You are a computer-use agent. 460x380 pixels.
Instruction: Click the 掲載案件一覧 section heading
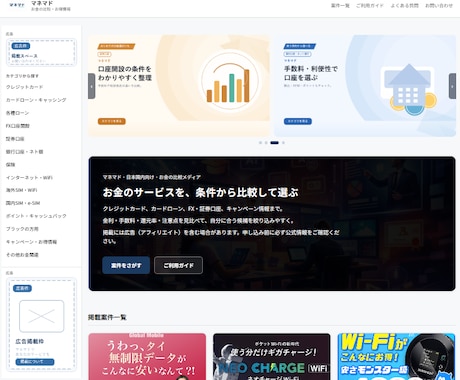point(107,317)
